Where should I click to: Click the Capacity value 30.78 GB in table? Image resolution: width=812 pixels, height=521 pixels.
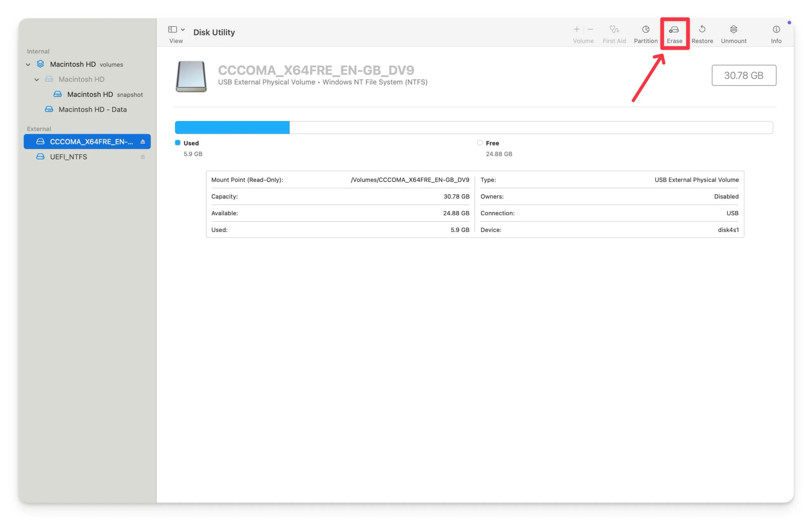tap(456, 196)
